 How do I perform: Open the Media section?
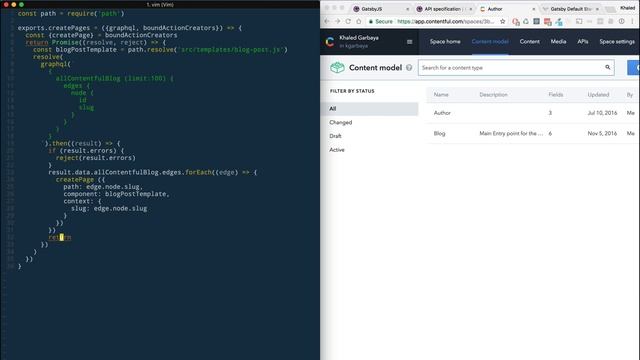[x=558, y=42]
